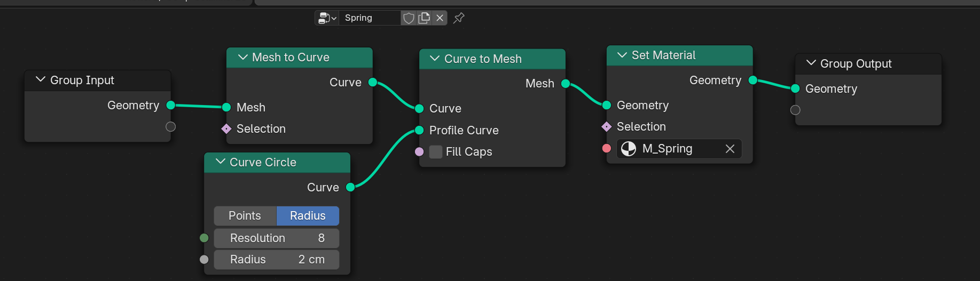Collapse the Set Material node

point(622,55)
